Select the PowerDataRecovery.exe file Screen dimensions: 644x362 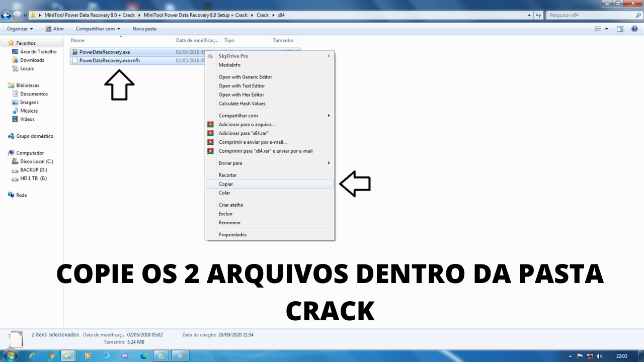click(105, 52)
